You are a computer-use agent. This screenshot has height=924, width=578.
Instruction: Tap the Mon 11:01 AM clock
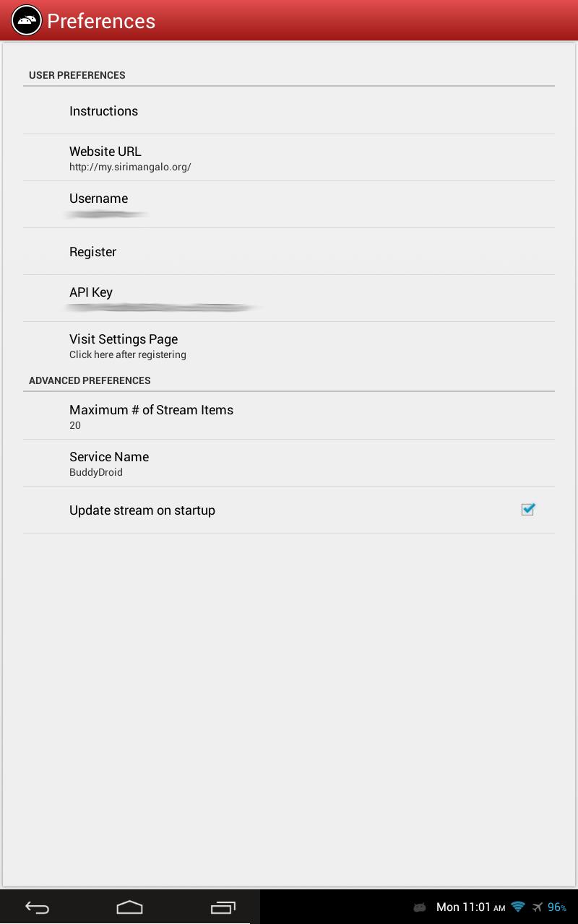tap(470, 907)
